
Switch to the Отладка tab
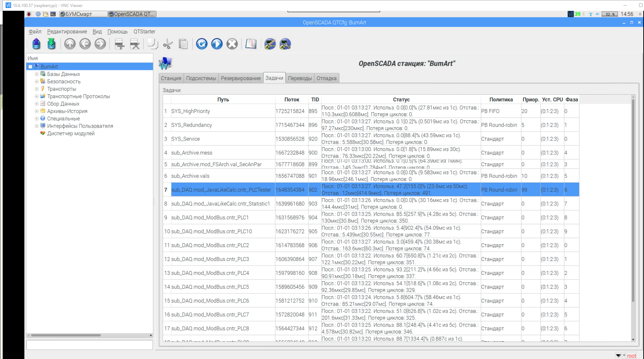pos(326,78)
